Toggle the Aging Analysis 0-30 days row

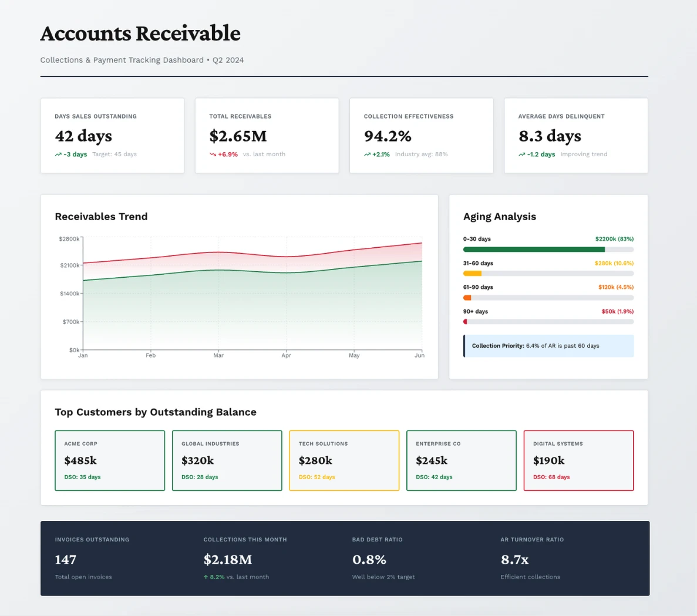[548, 244]
